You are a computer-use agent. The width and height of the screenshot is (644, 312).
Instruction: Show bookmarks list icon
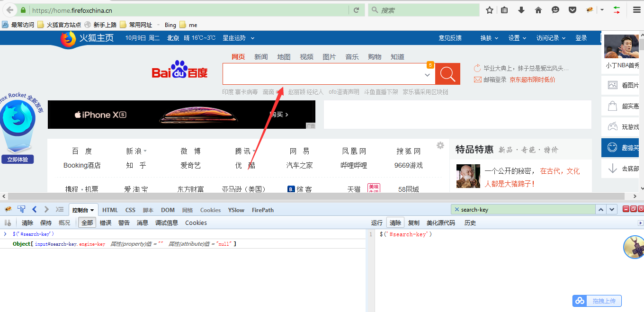(504, 10)
